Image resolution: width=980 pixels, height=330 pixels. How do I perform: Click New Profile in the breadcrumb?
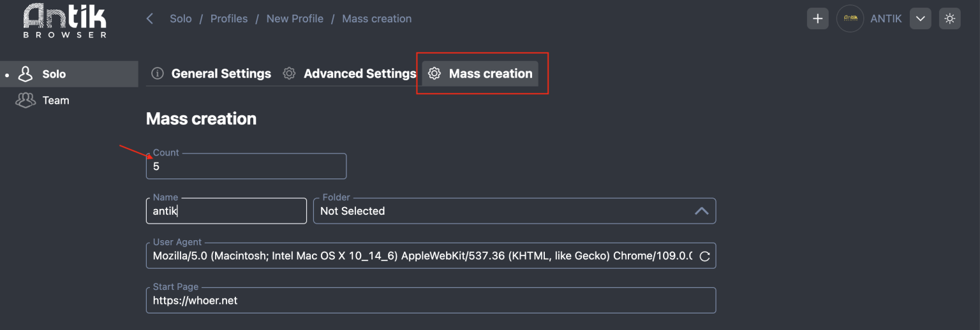295,18
